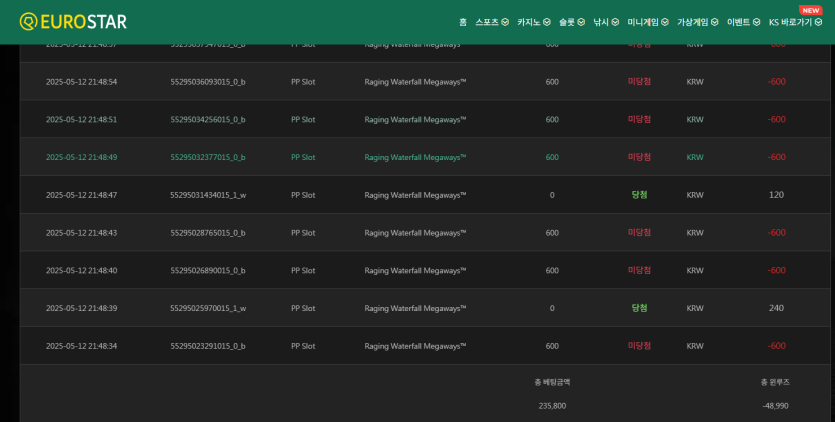835x422 pixels.
Task: Click the chevron icon beside 이벤트
Action: 756,22
